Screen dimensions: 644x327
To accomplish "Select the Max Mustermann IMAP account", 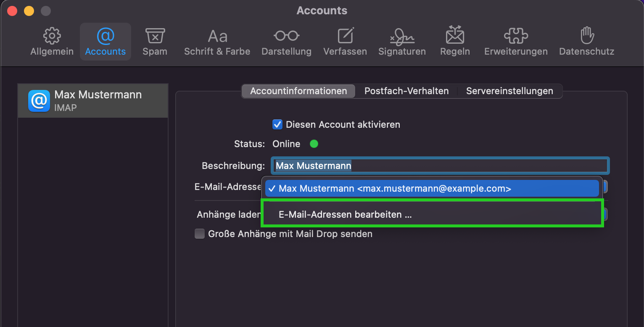I will 93,100.
